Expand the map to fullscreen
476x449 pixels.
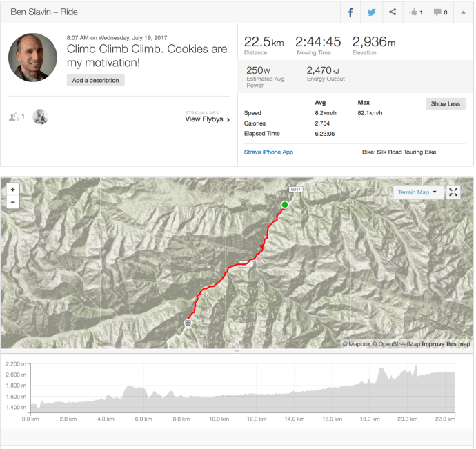coord(453,192)
